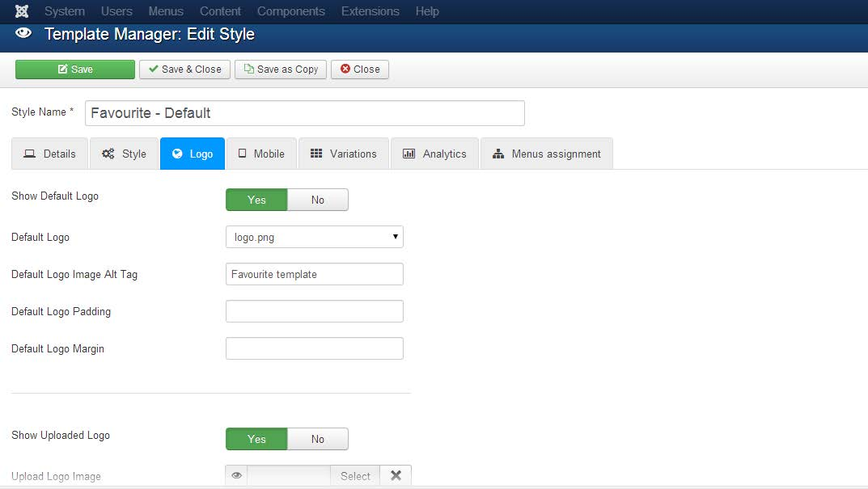Set Show Uploaded Logo to No

pyautogui.click(x=318, y=439)
